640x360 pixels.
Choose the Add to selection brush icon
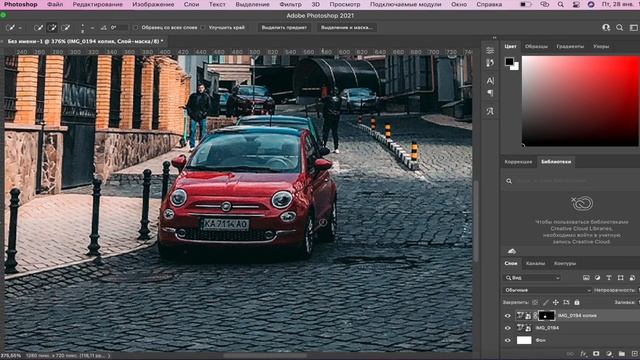tap(52, 28)
